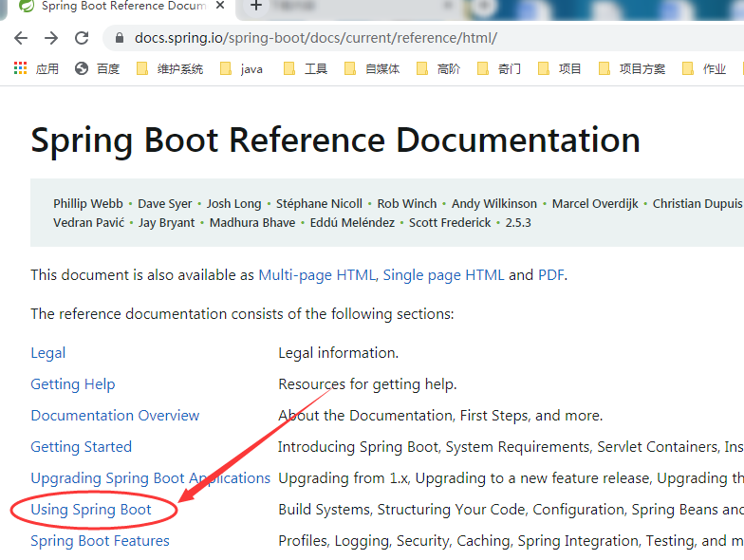Open the java bookmark folder
The height and width of the screenshot is (560, 744).
tap(241, 68)
